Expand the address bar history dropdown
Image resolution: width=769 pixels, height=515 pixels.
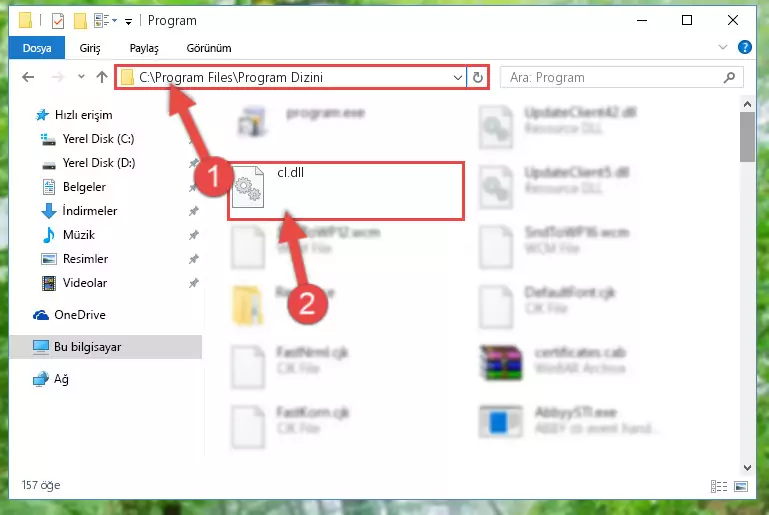point(458,77)
